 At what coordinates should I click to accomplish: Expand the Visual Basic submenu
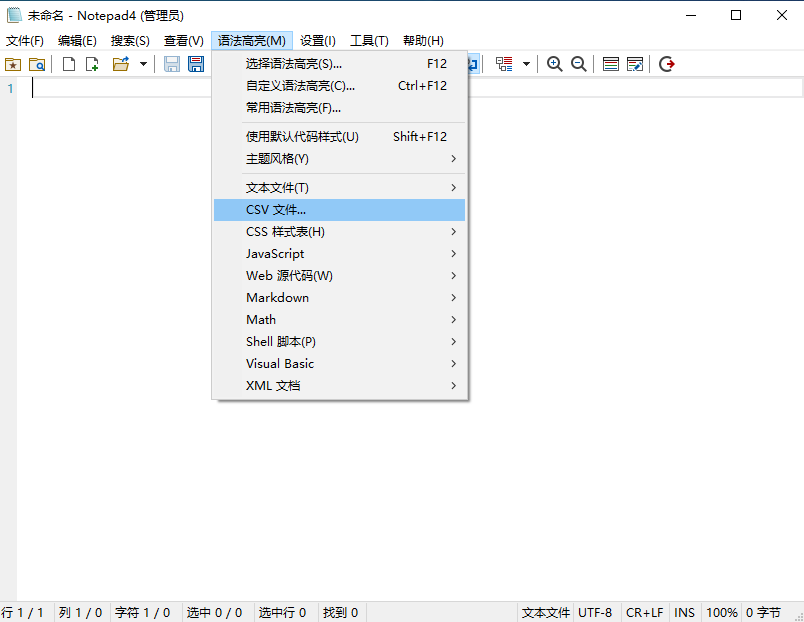(x=339, y=364)
